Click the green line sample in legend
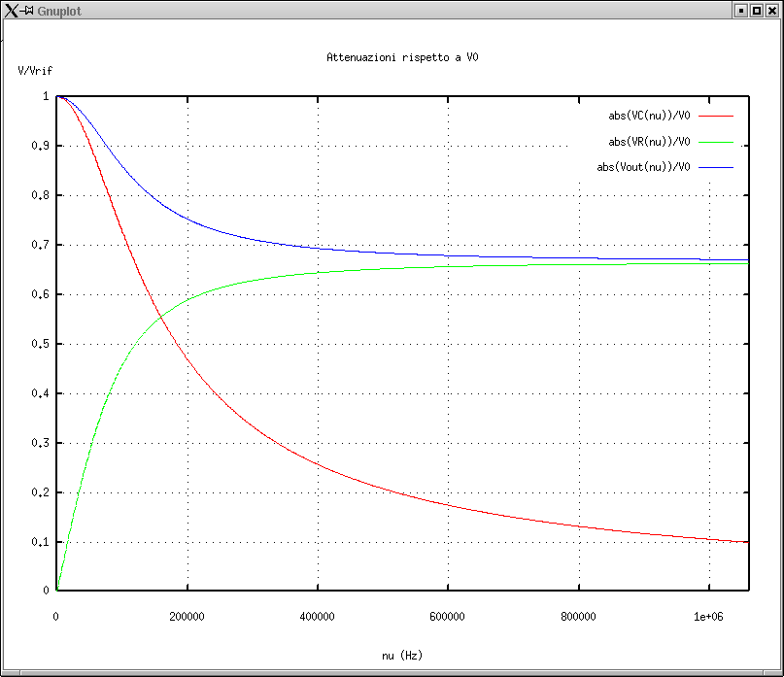Viewport: 784px width, 677px height. 715,142
